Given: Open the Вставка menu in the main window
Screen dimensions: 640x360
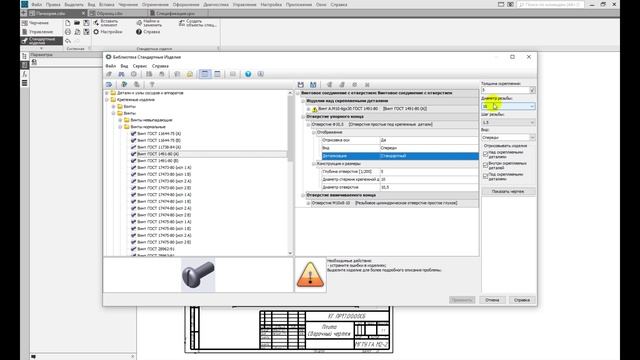Looking at the screenshot, I should pos(107,4).
